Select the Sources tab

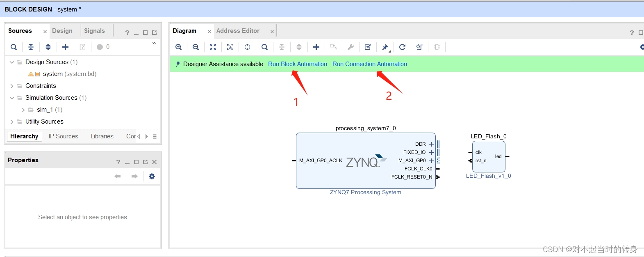(x=20, y=31)
